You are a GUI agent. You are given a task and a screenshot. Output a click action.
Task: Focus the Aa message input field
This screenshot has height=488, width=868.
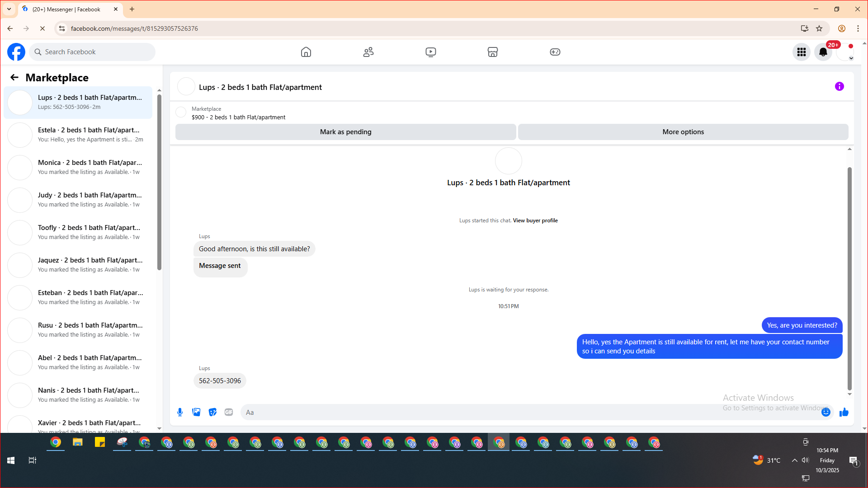[531, 412]
